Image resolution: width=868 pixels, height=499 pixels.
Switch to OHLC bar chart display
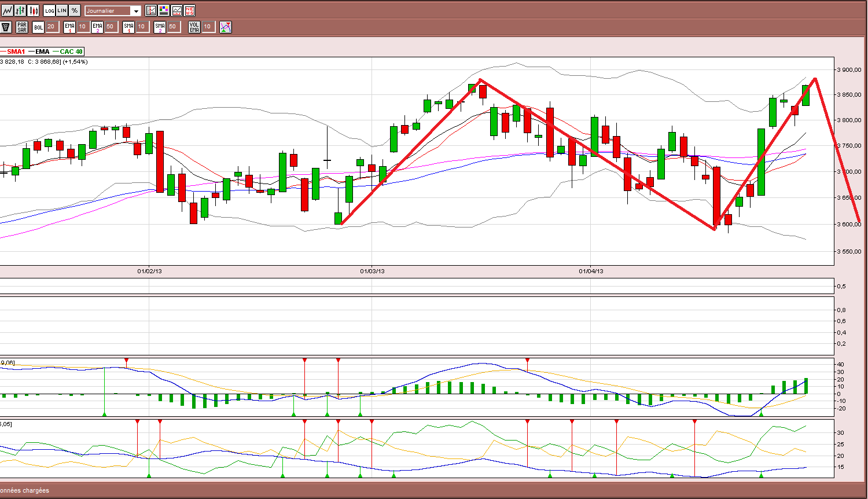coord(20,10)
